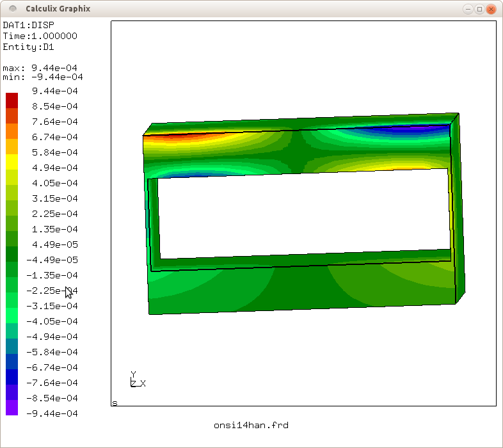Click the onsi14han.frd file name
The height and width of the screenshot is (448, 503).
click(x=251, y=425)
